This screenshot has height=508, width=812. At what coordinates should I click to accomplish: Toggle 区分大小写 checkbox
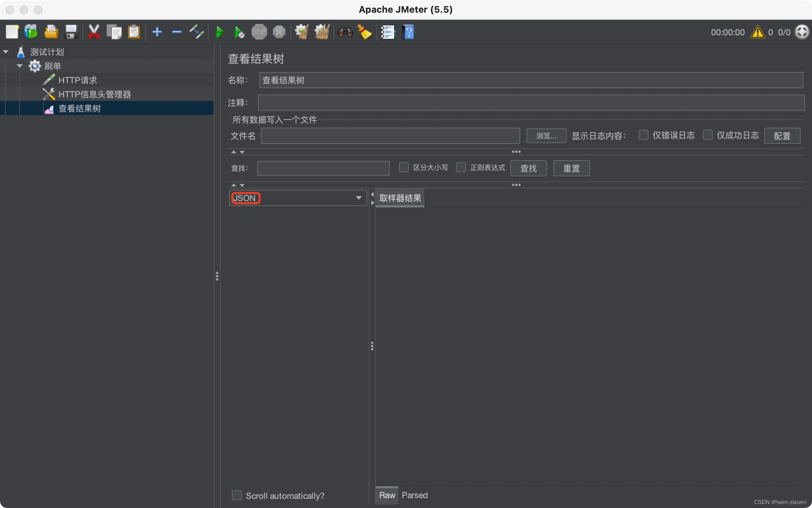point(404,167)
